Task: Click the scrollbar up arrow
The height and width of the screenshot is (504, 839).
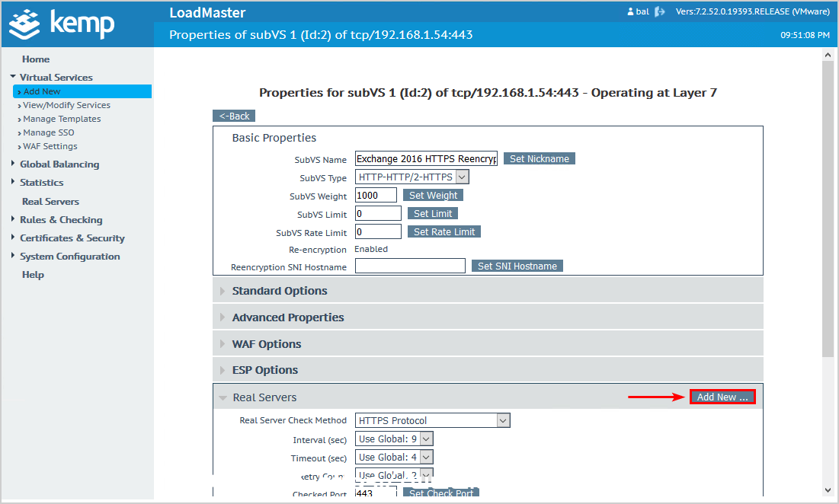Action: pos(828,55)
